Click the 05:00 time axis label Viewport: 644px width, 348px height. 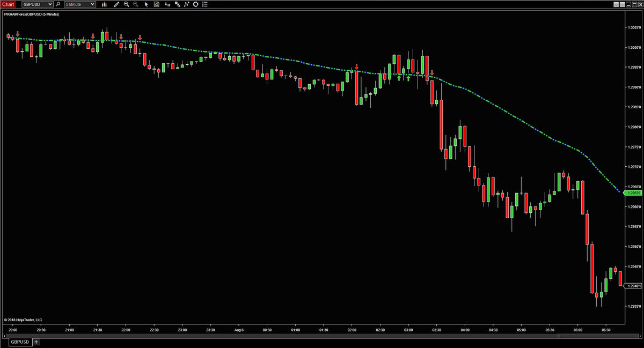[x=522, y=330]
